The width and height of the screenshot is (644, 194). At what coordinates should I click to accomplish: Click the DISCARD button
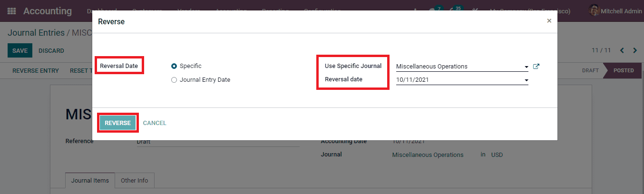51,51
